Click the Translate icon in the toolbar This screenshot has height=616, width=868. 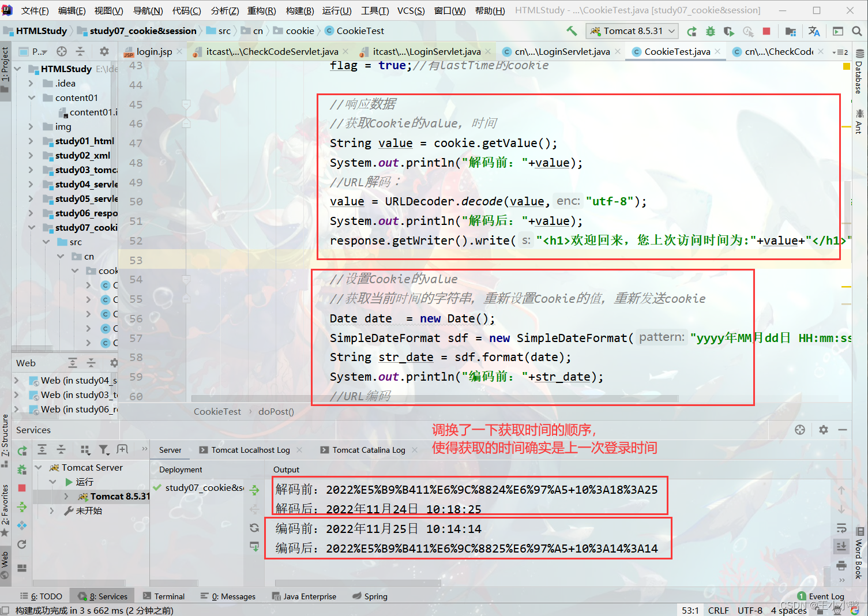(x=814, y=31)
